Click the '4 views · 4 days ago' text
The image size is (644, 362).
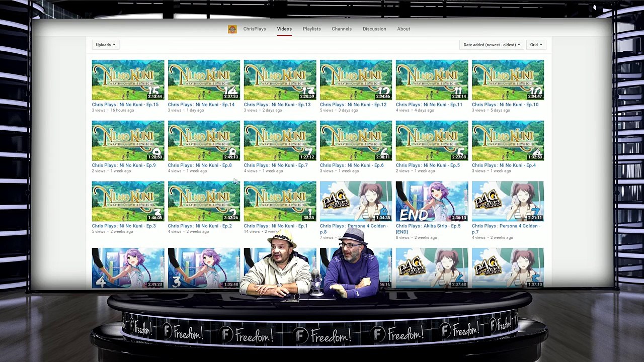pos(414,110)
